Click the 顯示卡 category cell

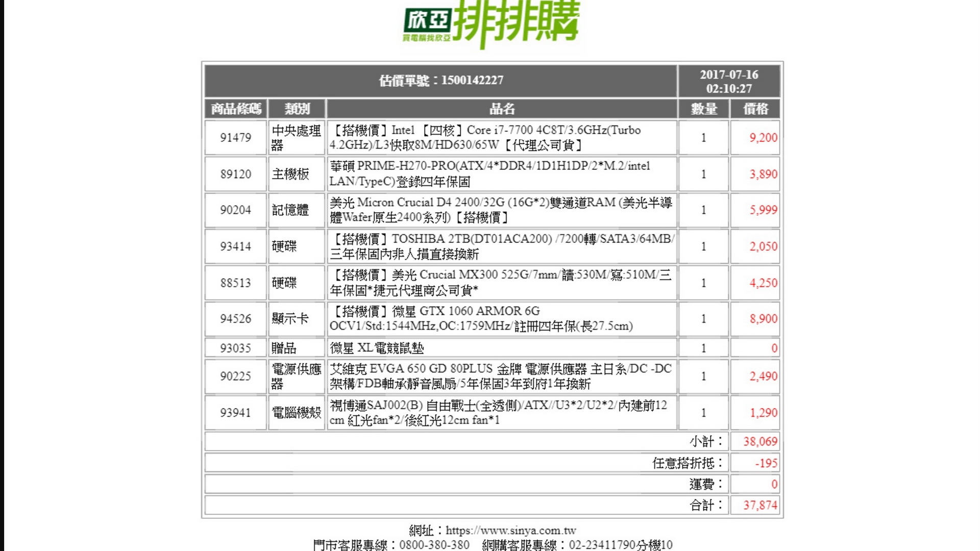point(297,319)
